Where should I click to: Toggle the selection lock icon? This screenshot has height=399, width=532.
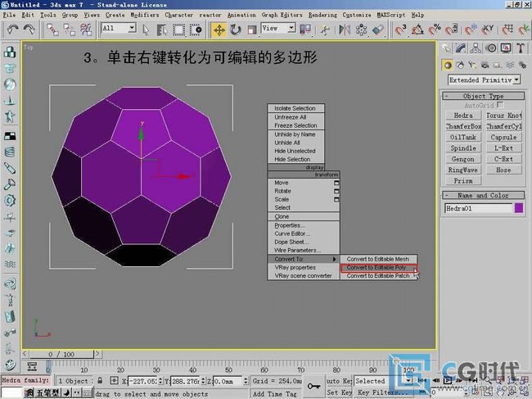(100, 380)
